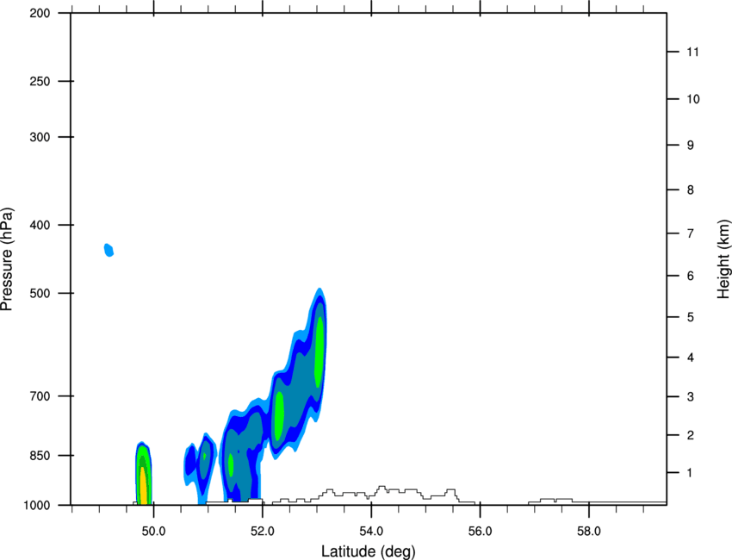Click the 56.0 latitude tick label
The width and height of the screenshot is (732, 560).
[x=480, y=532]
